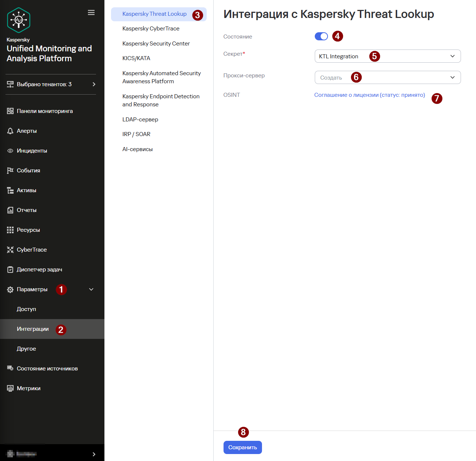Click the report chart icon for Отчеты

(10, 210)
